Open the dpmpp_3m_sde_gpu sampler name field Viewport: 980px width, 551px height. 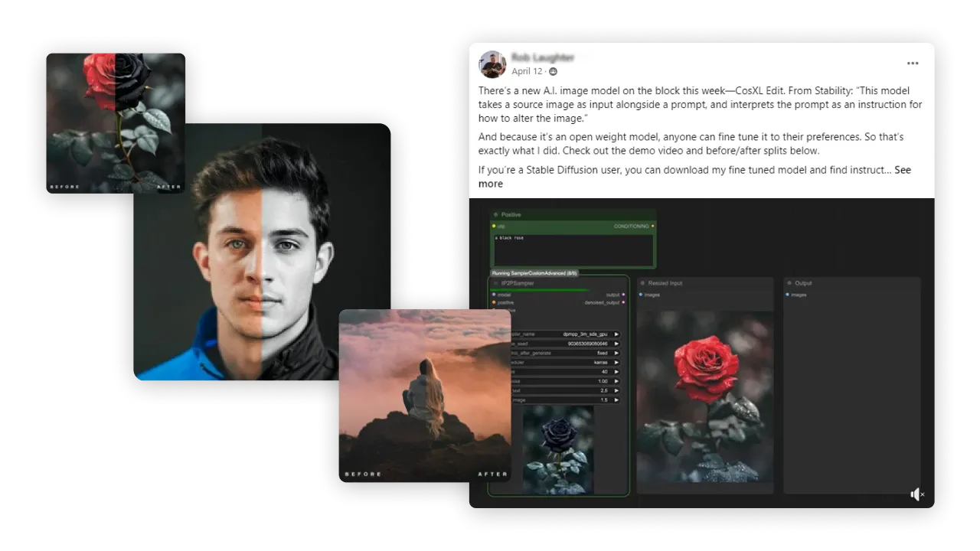click(x=565, y=334)
